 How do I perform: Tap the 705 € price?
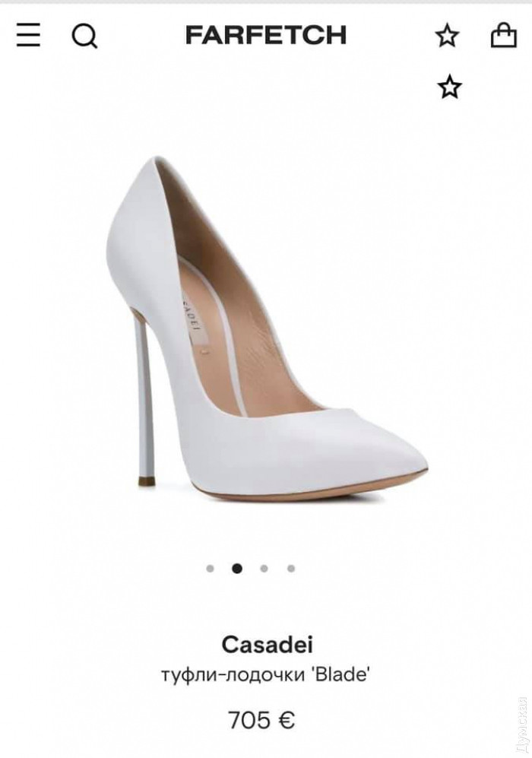tap(261, 720)
